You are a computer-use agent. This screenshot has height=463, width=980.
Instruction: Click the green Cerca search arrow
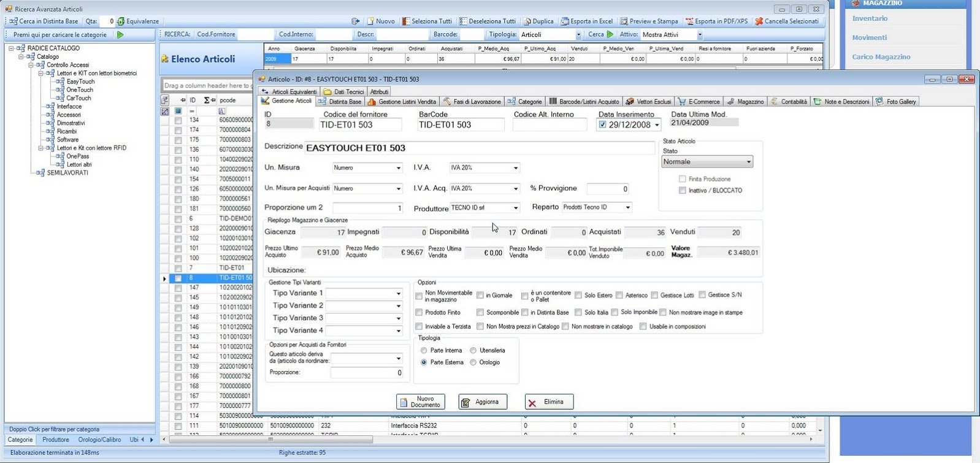610,34
